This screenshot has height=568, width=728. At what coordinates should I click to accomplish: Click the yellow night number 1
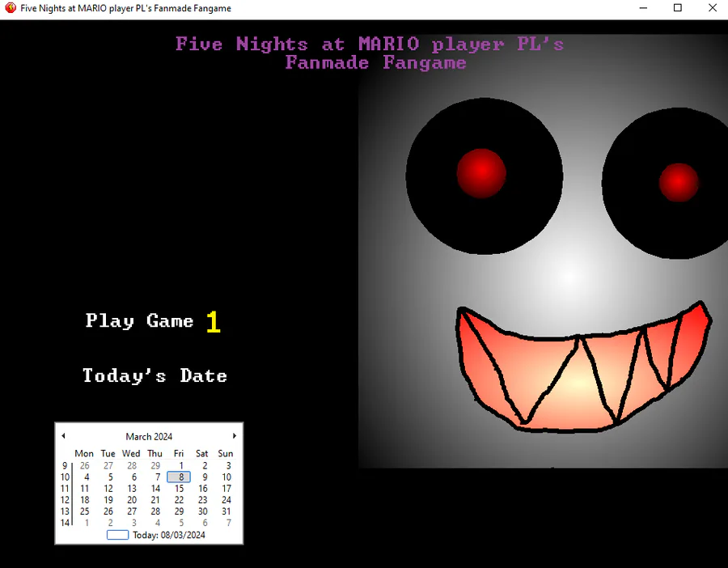(x=213, y=321)
